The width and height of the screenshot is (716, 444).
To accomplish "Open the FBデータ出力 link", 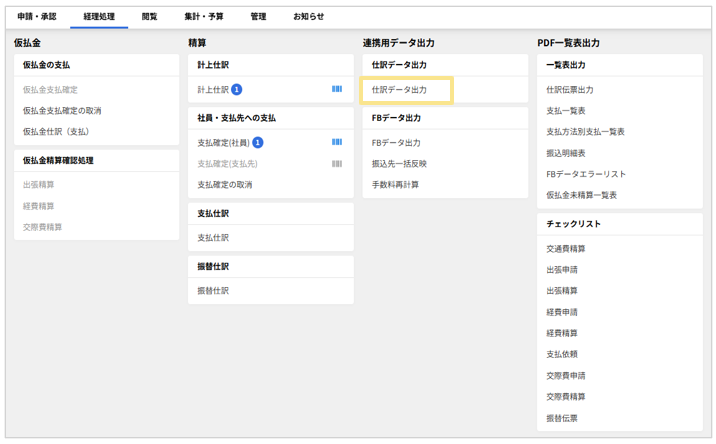I will (396, 143).
